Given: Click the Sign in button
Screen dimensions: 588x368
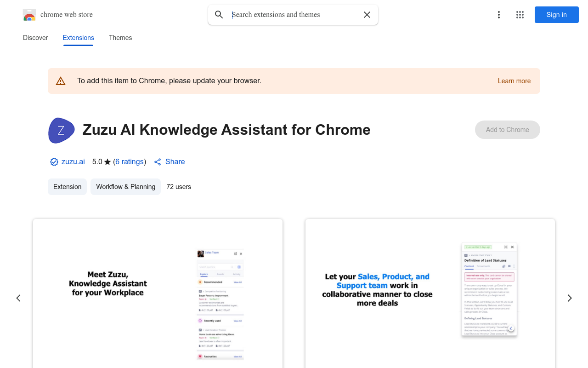Looking at the screenshot, I should click(557, 15).
